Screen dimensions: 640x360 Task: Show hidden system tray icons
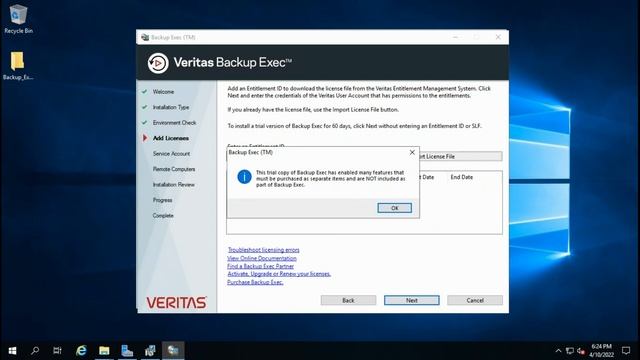558,351
